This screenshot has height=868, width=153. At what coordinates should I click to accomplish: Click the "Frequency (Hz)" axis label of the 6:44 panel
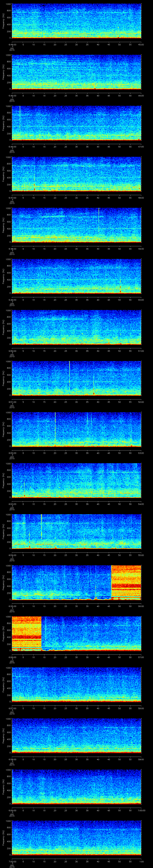tap(4, 21)
